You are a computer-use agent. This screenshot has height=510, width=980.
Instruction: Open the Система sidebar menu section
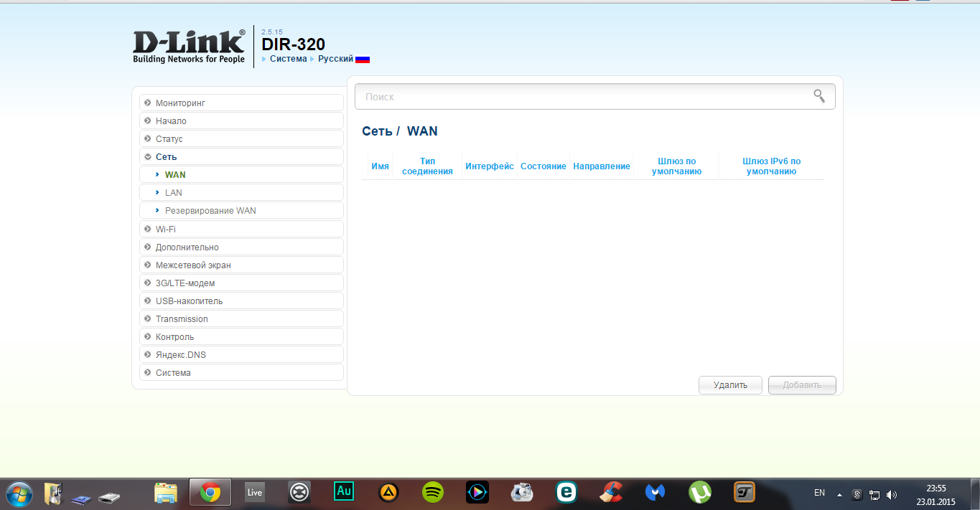point(241,372)
